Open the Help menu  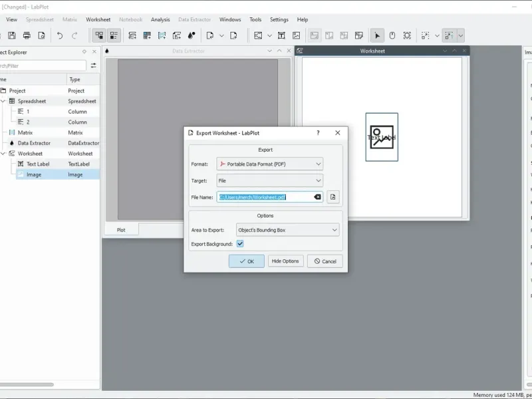pos(303,20)
